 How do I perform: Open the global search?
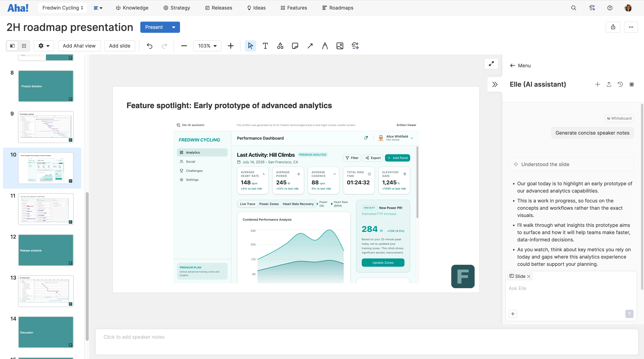(574, 8)
